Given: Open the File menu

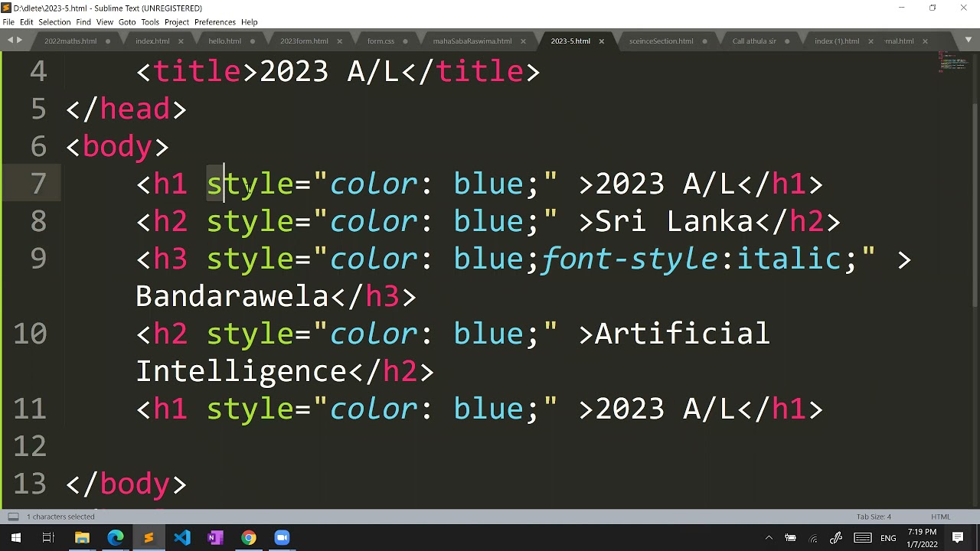Looking at the screenshot, I should pyautogui.click(x=8, y=22).
